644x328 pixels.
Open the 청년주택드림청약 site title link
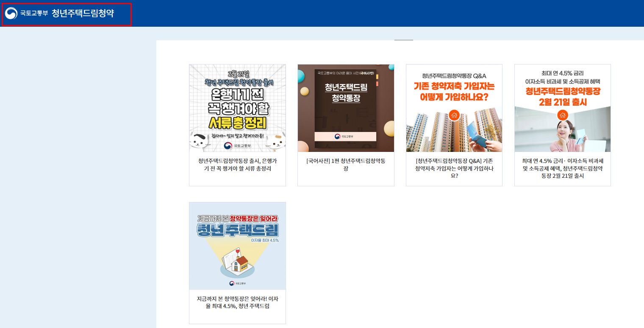tap(83, 13)
